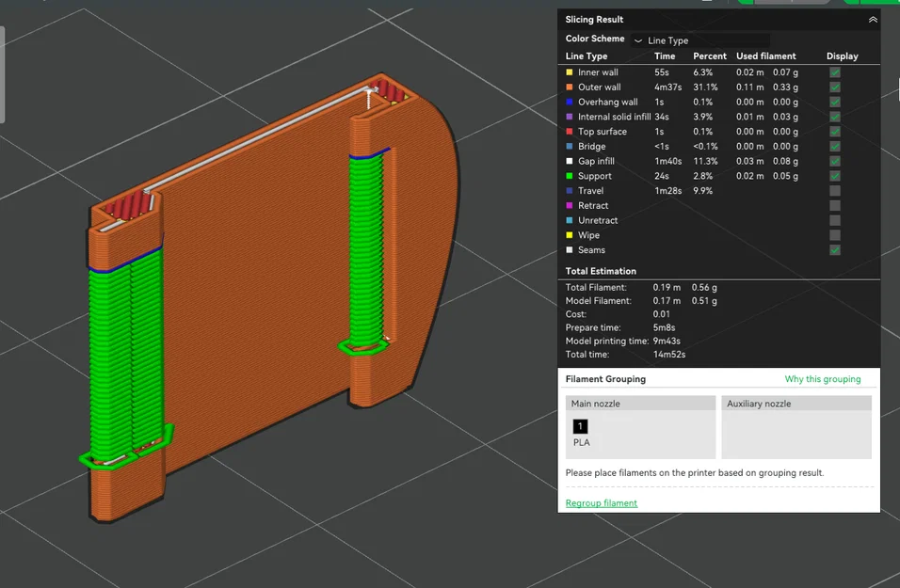
Task: Enable Travel display checkbox
Action: point(834,190)
